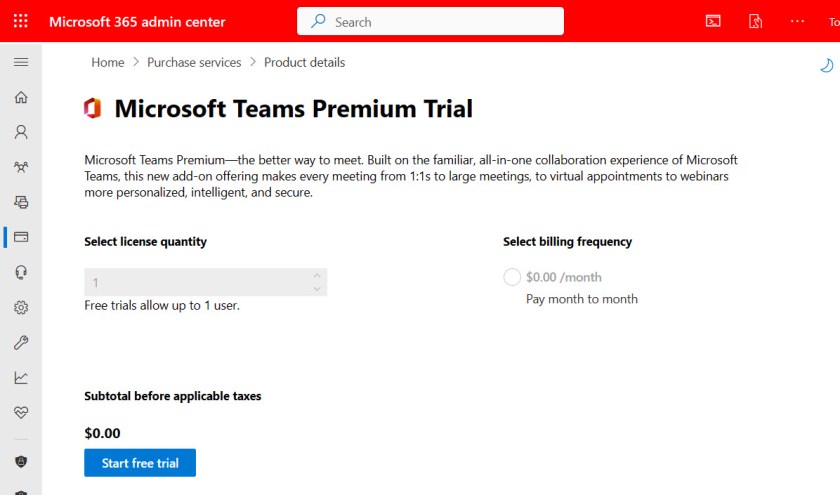Image resolution: width=840 pixels, height=495 pixels.
Task: Click the Start free trial button
Action: click(140, 463)
